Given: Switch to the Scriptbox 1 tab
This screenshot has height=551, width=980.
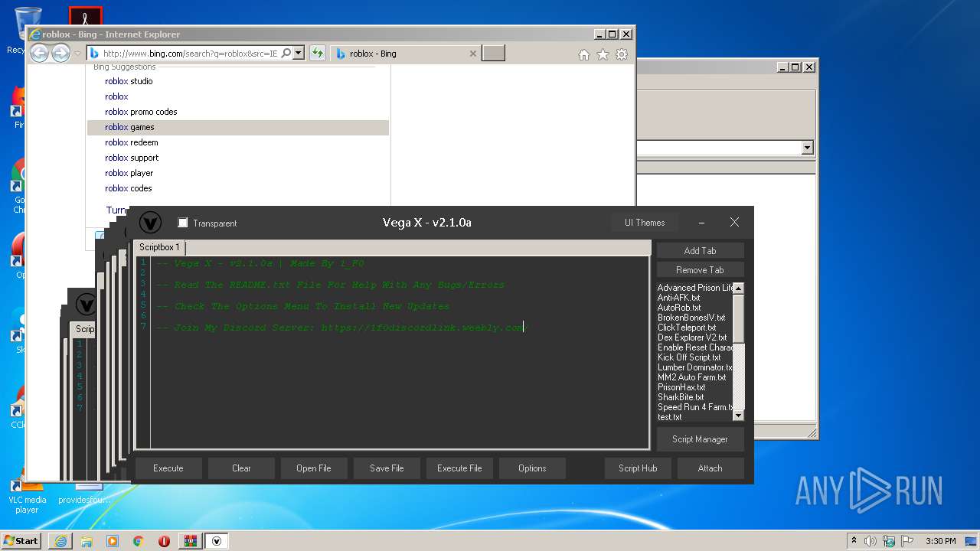Looking at the screenshot, I should tap(159, 247).
